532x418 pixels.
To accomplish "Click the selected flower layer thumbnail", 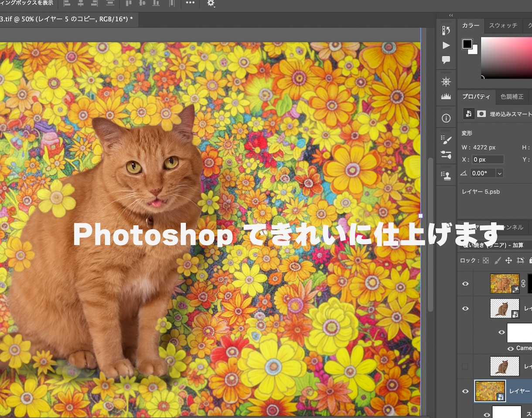I will pos(490,391).
